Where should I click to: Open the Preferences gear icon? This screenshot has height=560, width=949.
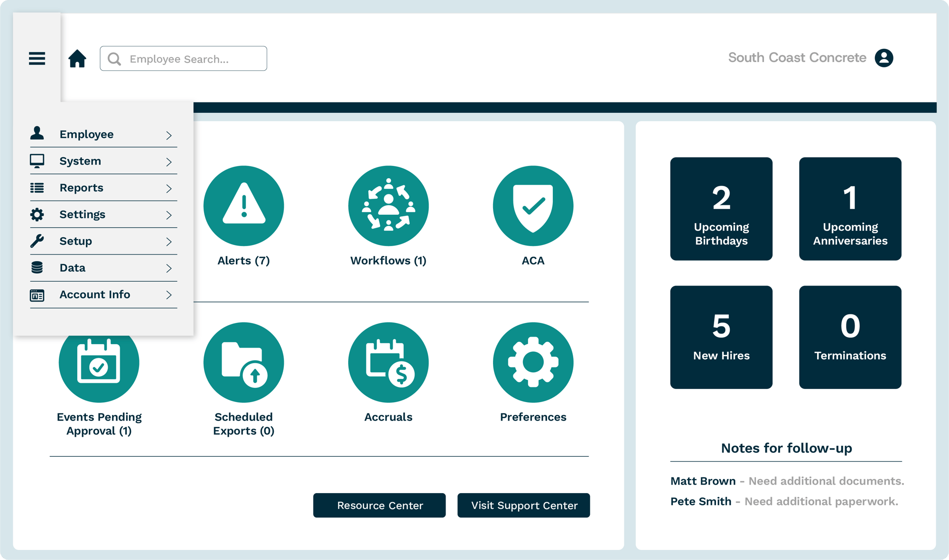[x=533, y=363]
